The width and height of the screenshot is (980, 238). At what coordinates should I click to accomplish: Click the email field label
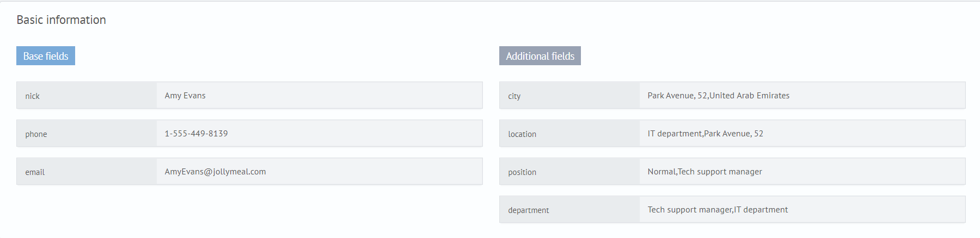[35, 172]
